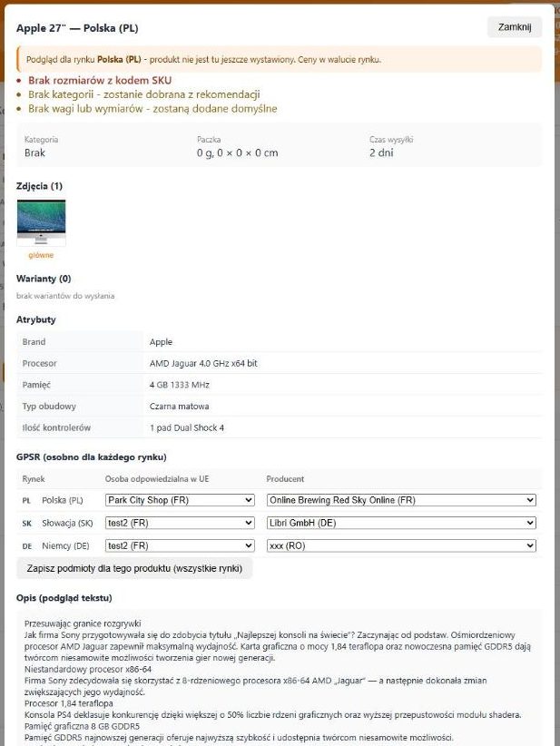Click package value '0 g, 0 × 0 × 0 cm'
This screenshot has width=560, height=746.
(x=238, y=152)
